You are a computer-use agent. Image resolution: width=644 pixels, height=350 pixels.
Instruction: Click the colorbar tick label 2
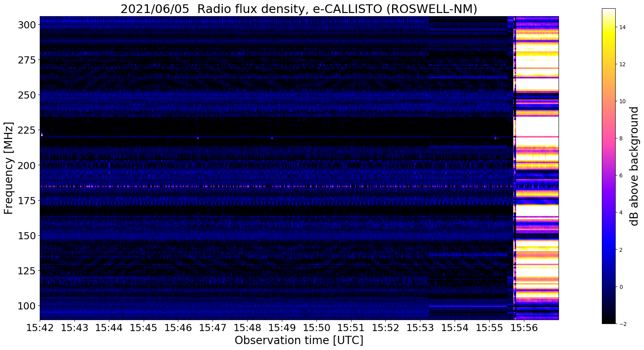click(x=621, y=250)
